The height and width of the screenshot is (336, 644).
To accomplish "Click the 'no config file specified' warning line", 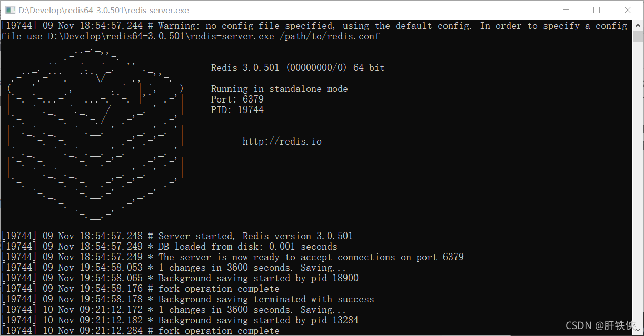I will click(314, 31).
